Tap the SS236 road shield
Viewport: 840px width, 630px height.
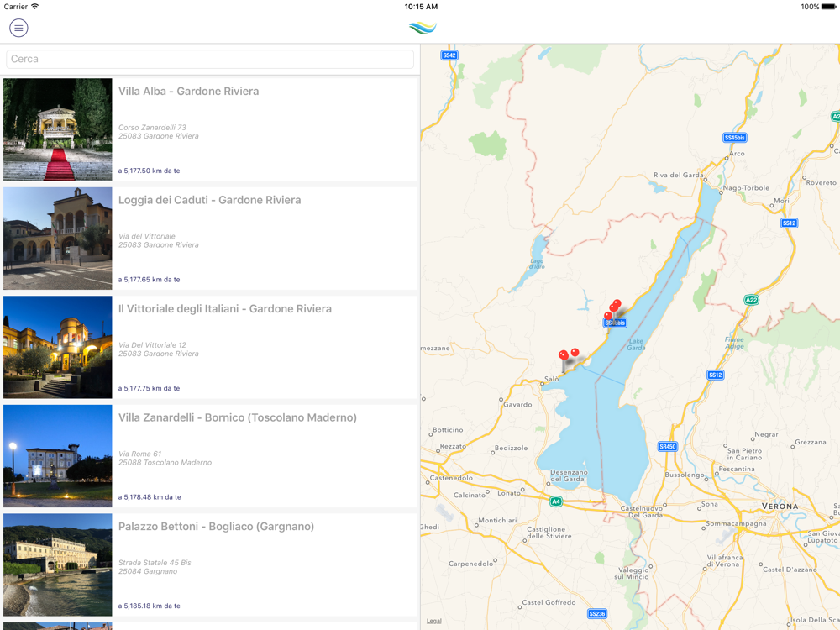coord(596,614)
